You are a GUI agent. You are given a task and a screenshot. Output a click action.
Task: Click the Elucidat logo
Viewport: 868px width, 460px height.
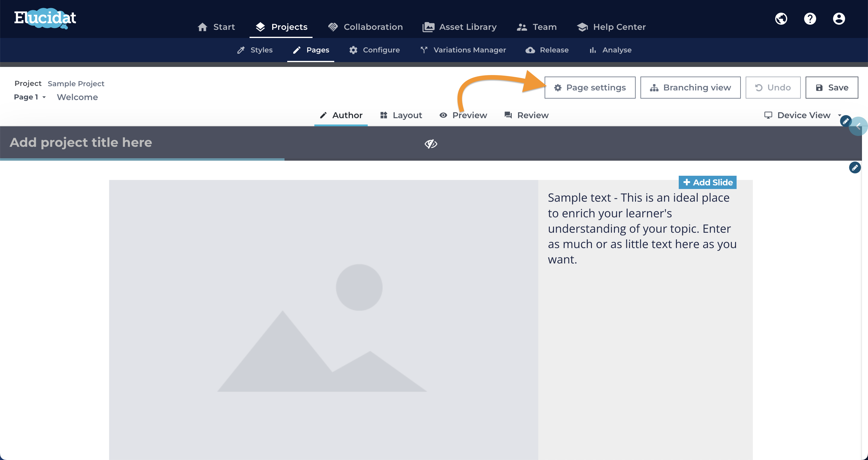45,18
